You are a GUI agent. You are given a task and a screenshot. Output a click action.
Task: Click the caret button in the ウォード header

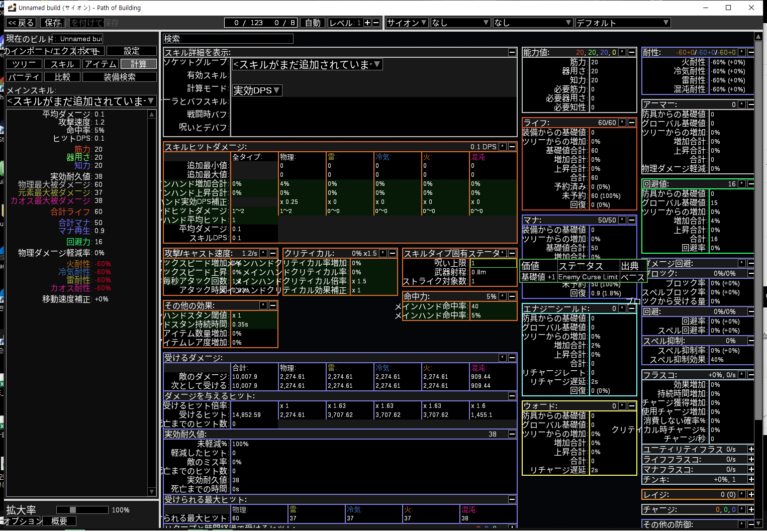[x=623, y=406]
